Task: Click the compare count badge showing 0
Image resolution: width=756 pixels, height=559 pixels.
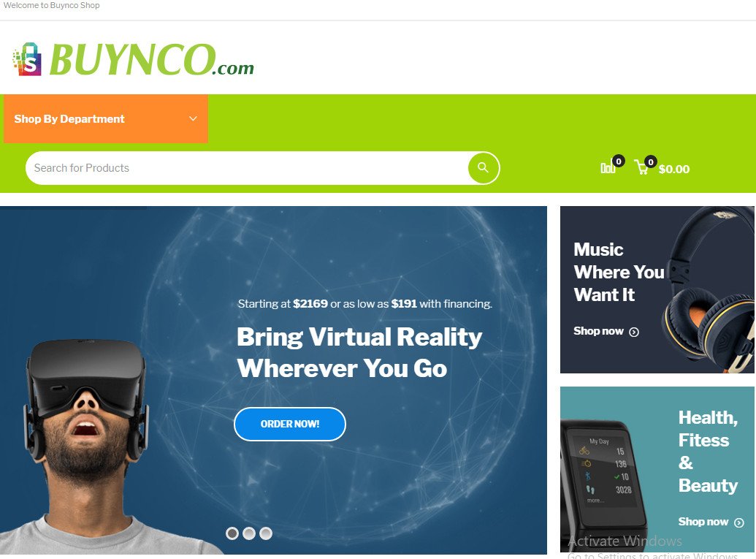Action: (x=619, y=161)
